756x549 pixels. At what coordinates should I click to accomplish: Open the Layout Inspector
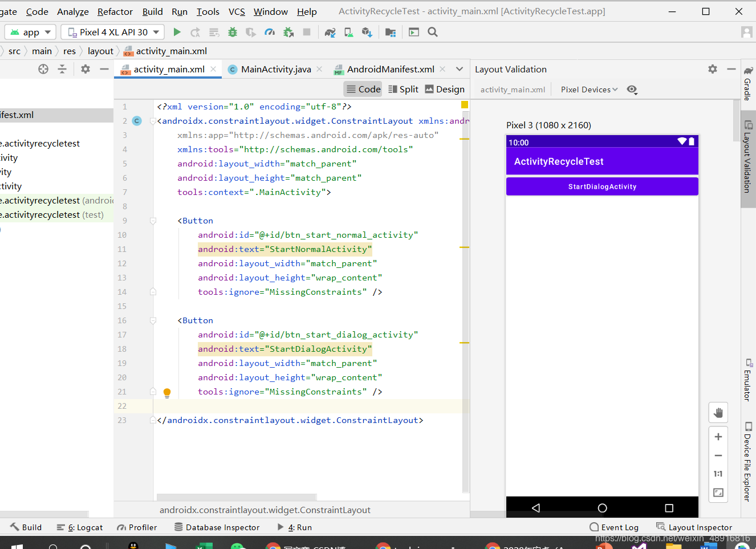(x=694, y=527)
